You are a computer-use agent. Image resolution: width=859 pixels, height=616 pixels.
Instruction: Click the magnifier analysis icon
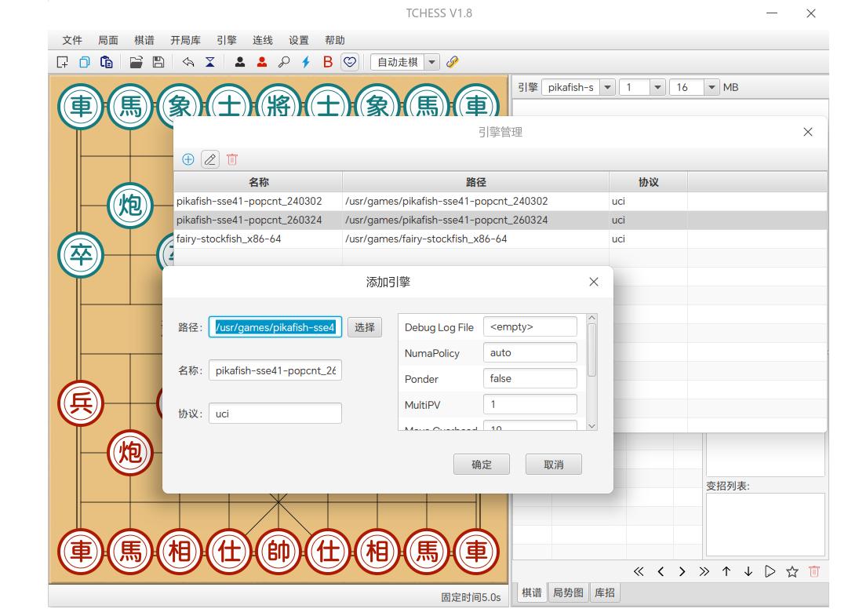click(284, 62)
